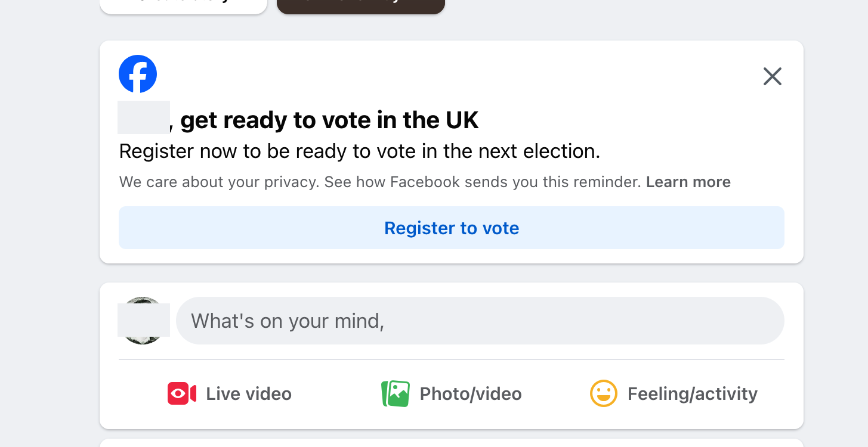868x447 pixels.
Task: Click the partially visible card at bottom edge
Action: pyautogui.click(x=451, y=443)
